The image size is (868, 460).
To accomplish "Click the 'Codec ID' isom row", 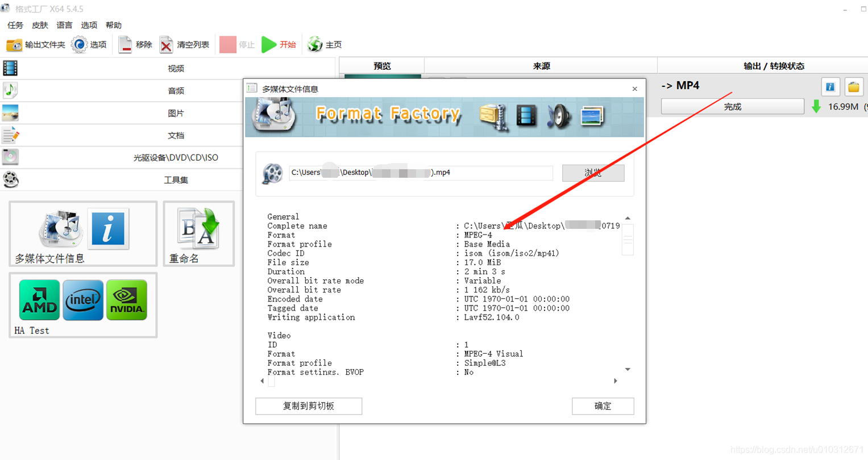I will click(x=413, y=253).
